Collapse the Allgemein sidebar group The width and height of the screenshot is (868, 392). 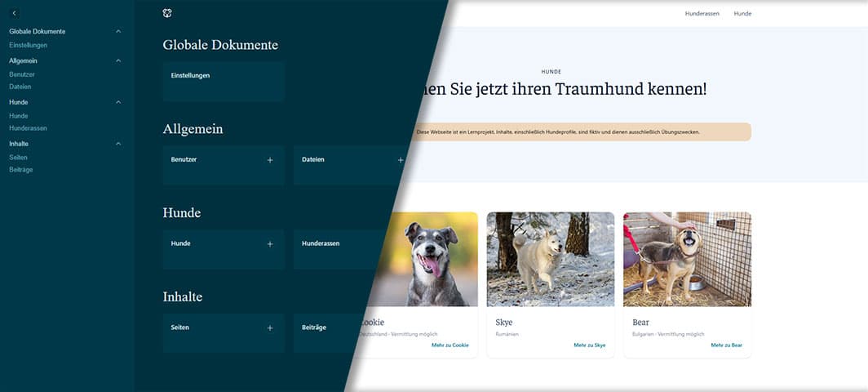[x=118, y=60]
